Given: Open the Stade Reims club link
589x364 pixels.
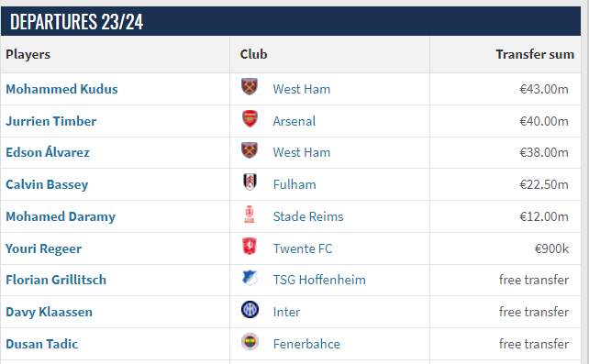Looking at the screenshot, I should pos(308,216).
